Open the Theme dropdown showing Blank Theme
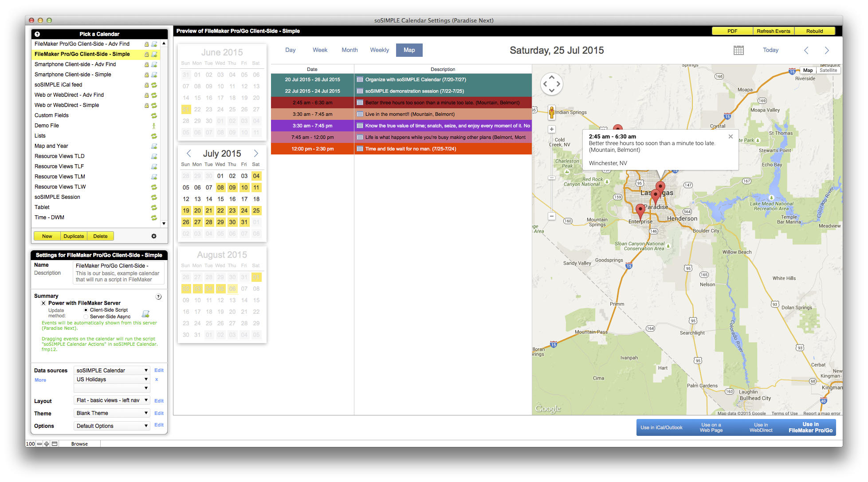The width and height of the screenshot is (868, 482). [112, 413]
